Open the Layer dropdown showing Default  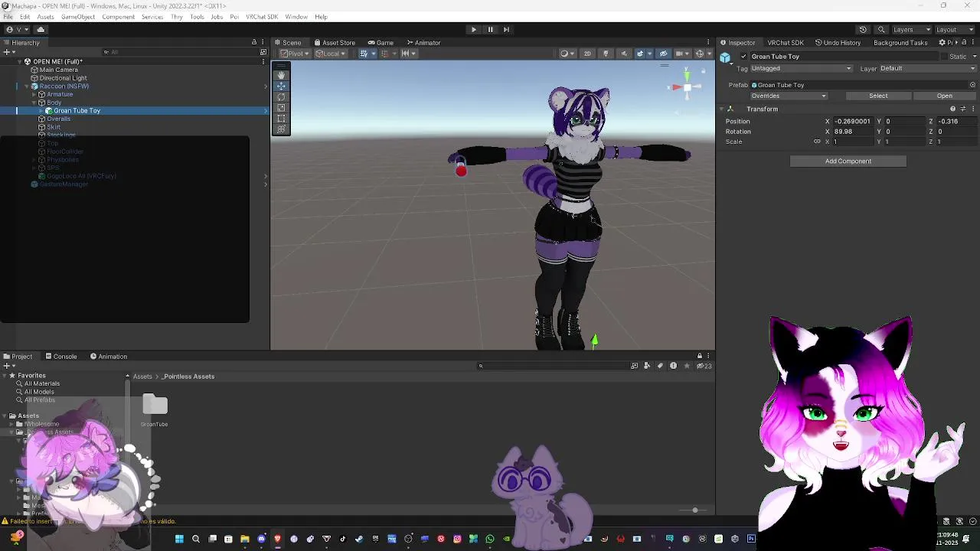pos(928,68)
